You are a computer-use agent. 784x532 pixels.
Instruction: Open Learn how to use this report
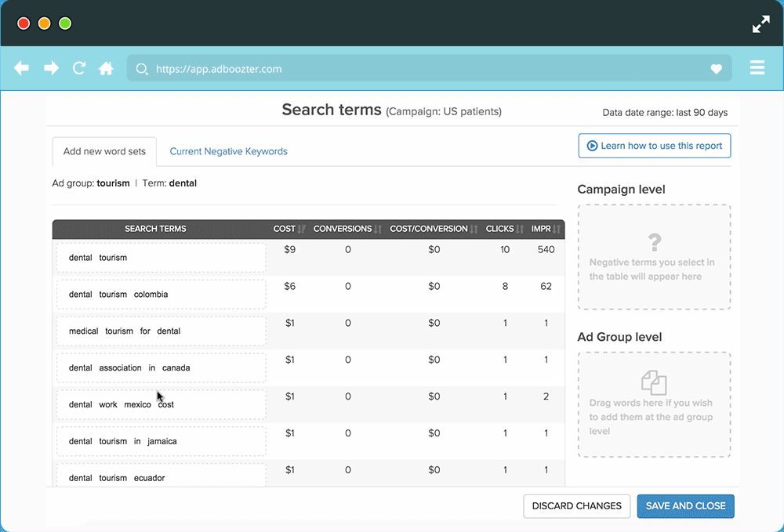click(655, 146)
